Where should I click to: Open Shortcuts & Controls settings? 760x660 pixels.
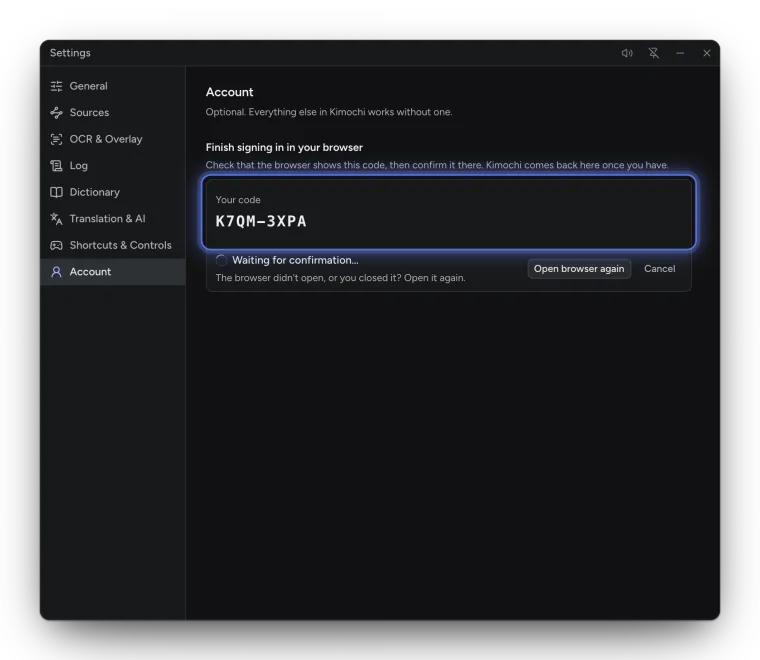point(113,245)
